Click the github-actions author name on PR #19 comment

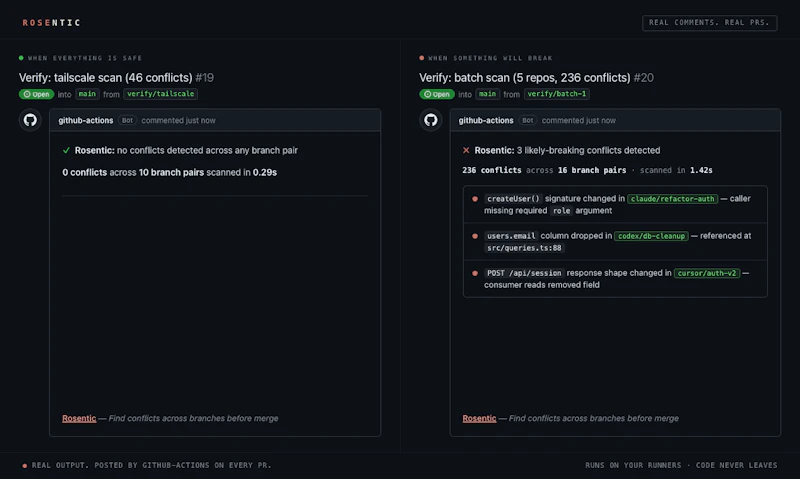[86, 120]
